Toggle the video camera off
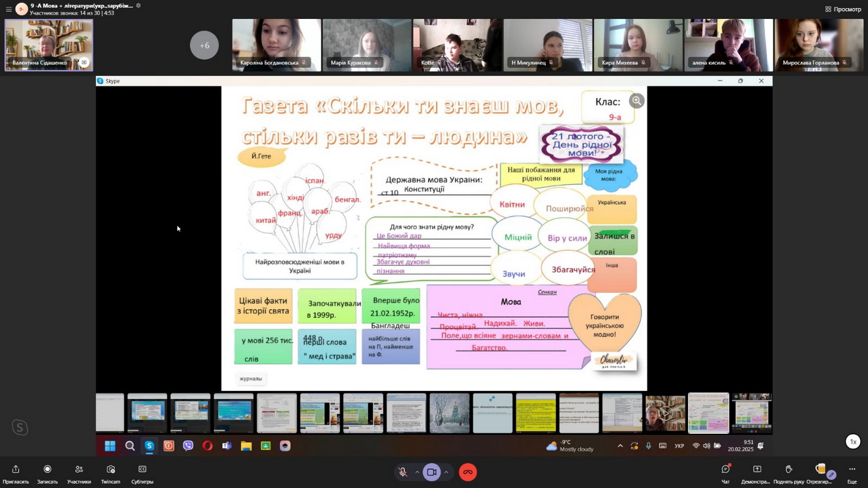The image size is (868, 488). [x=432, y=472]
